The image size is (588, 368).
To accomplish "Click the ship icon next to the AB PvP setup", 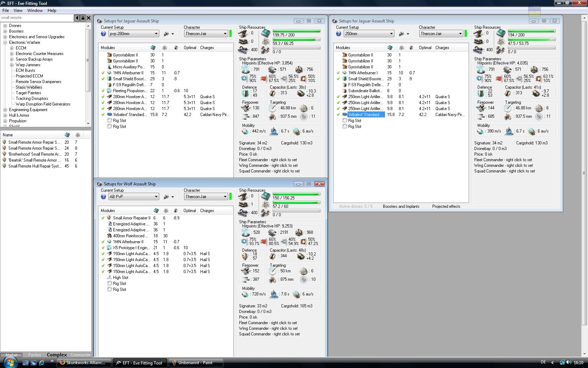I will coord(167,197).
